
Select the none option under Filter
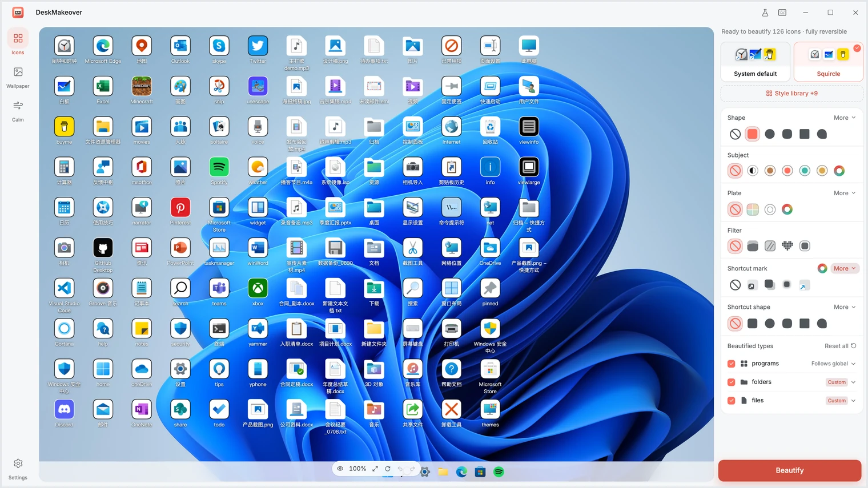pos(735,246)
